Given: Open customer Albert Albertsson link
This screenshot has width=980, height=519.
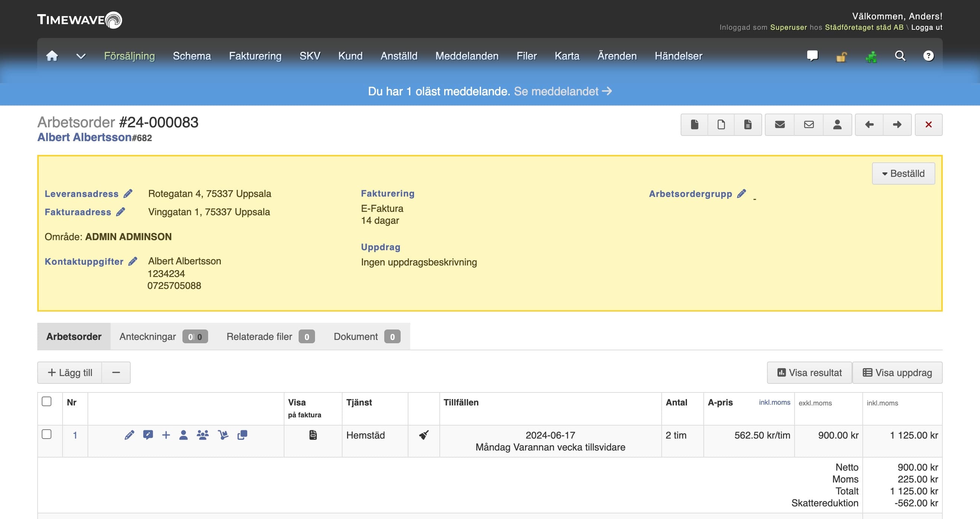Looking at the screenshot, I should click(x=85, y=137).
